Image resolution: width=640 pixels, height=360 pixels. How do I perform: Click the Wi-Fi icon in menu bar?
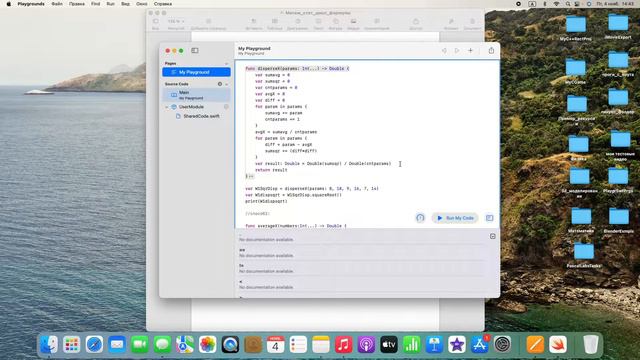point(556,4)
